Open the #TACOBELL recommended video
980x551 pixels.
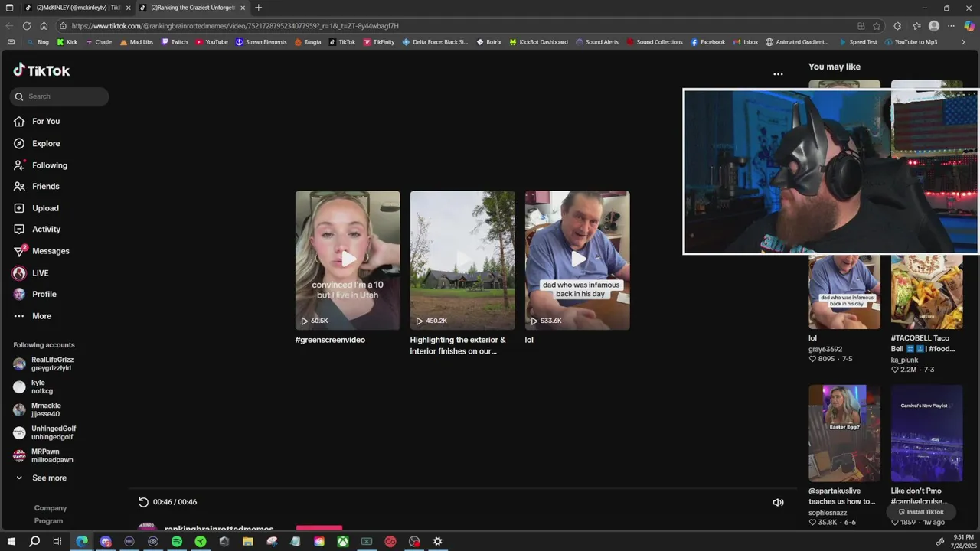(926, 292)
